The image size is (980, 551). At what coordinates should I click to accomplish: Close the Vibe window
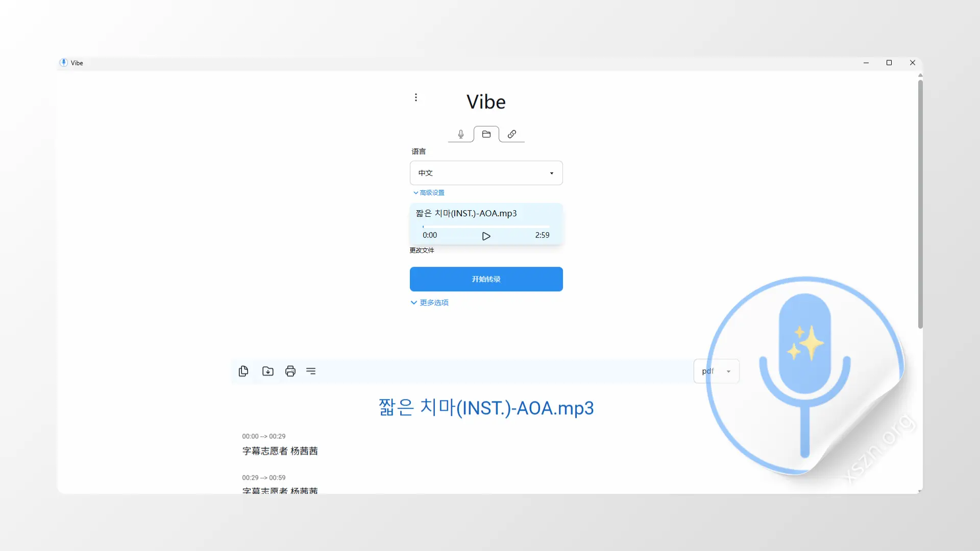913,63
